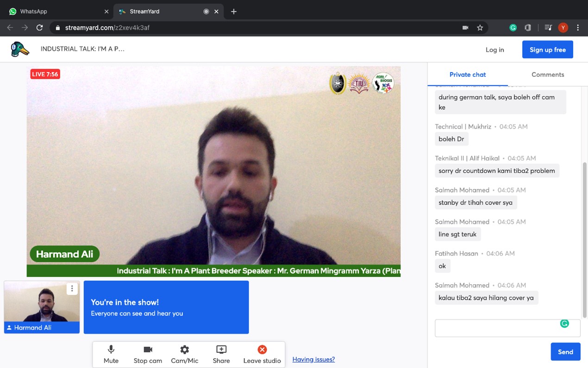Open the media controls icon in Chrome
Screen dimensions: 588x368
pyautogui.click(x=548, y=28)
